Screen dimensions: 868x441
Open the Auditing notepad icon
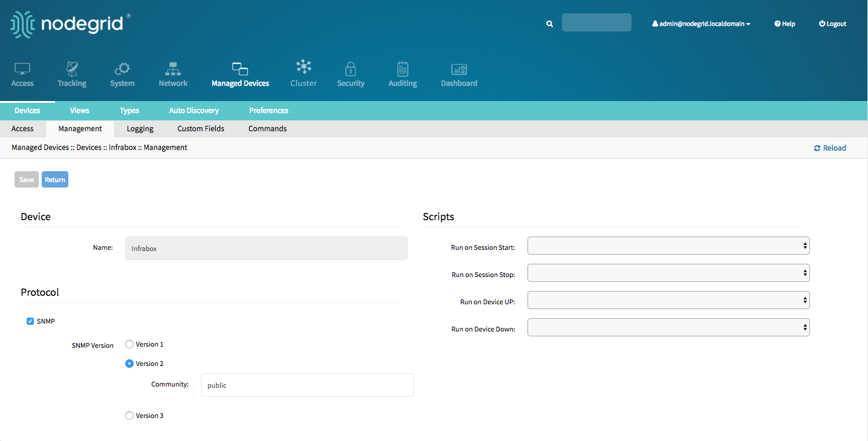point(403,68)
